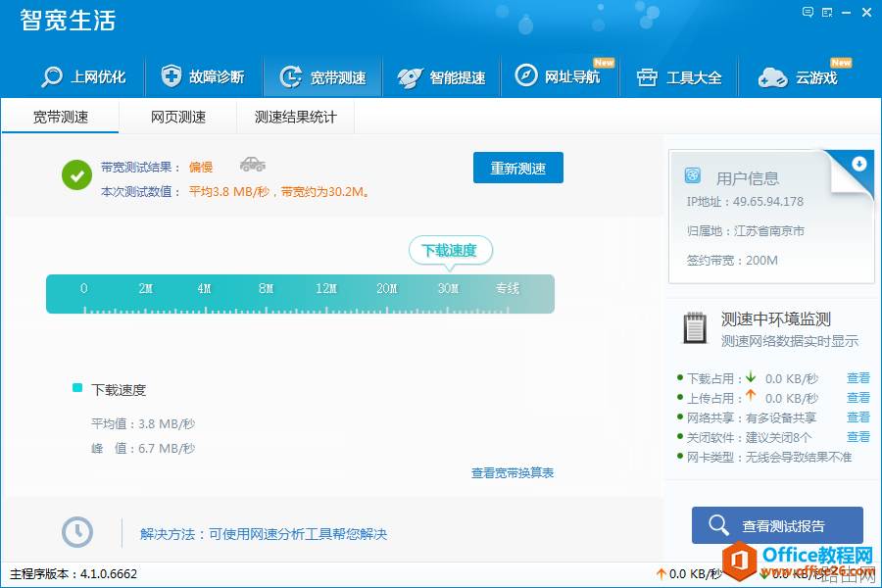Click the 专线 mark on speed scale

pos(507,288)
